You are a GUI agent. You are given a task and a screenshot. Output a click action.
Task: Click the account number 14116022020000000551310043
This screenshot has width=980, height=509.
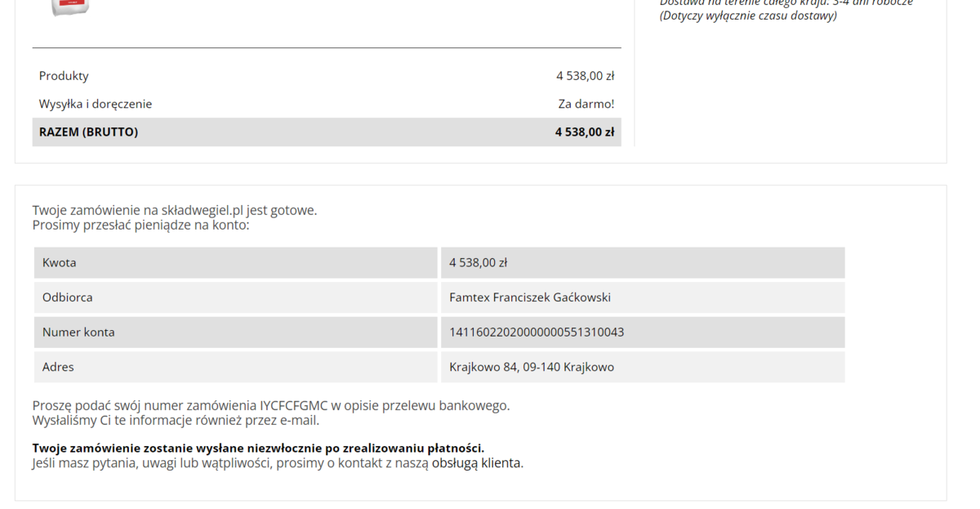tap(537, 333)
